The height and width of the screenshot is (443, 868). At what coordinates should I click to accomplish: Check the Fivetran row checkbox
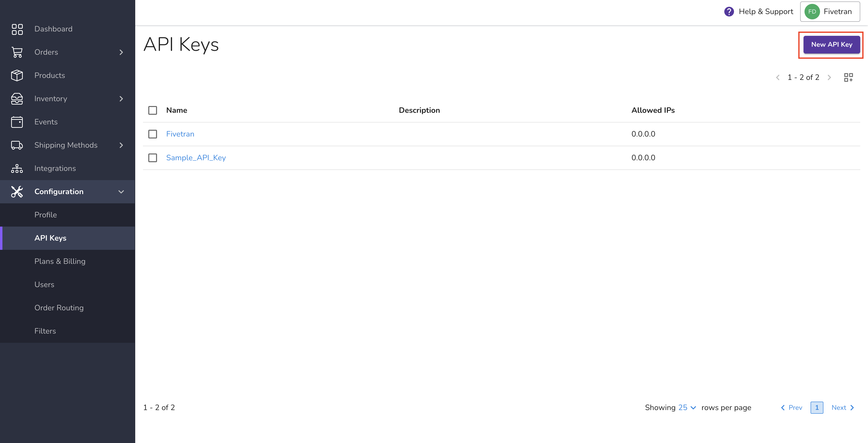(153, 134)
